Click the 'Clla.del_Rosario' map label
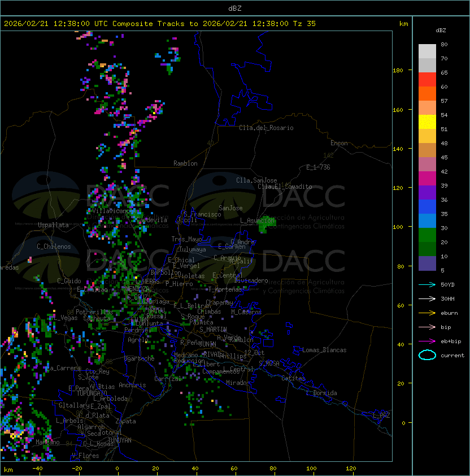 click(266, 128)
